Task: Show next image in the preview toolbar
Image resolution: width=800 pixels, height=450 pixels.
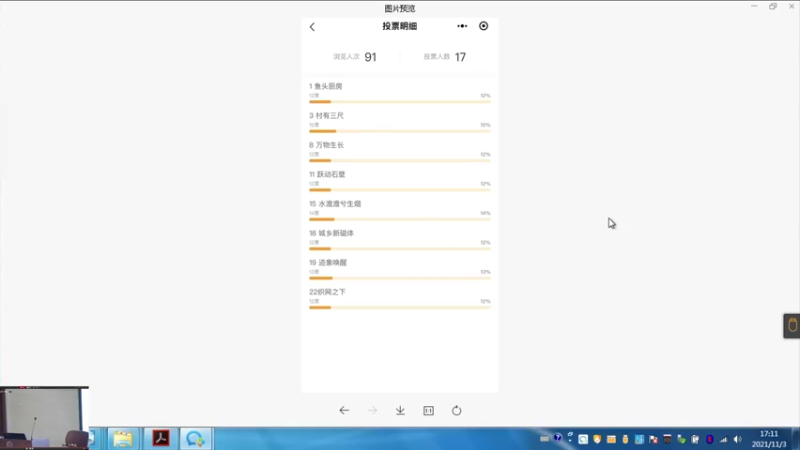Action: 372,410
